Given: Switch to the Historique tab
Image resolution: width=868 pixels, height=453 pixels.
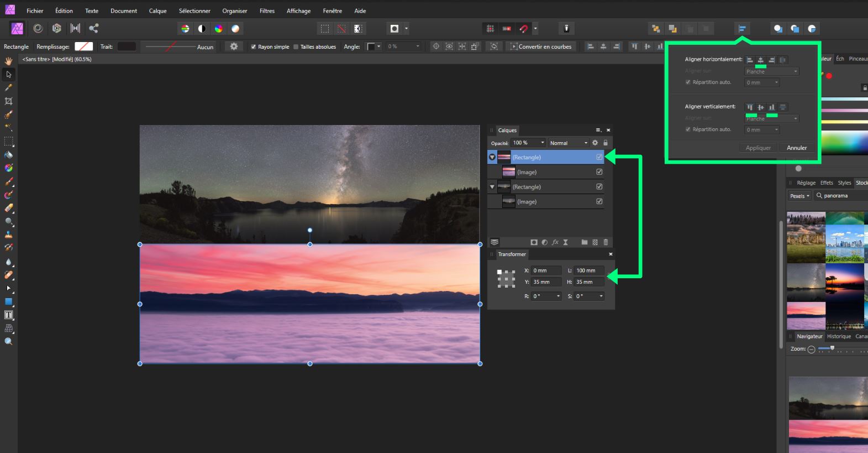Looking at the screenshot, I should pos(839,336).
